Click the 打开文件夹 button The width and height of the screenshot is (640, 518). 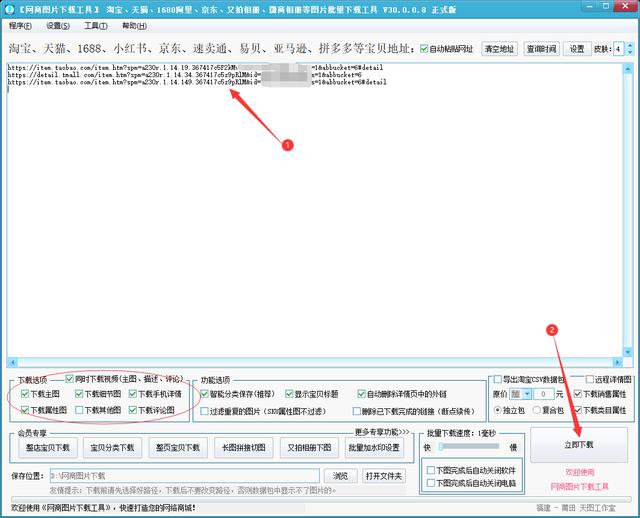click(384, 476)
